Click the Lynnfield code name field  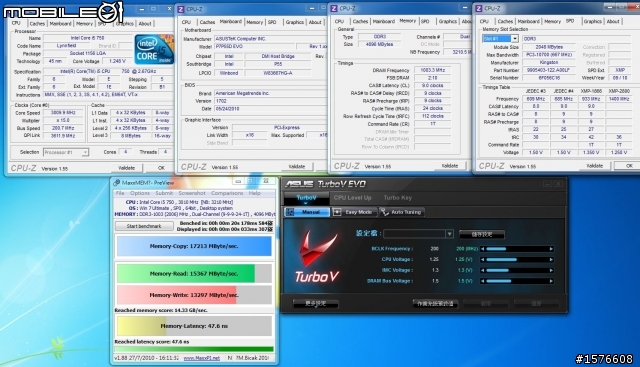pos(67,46)
